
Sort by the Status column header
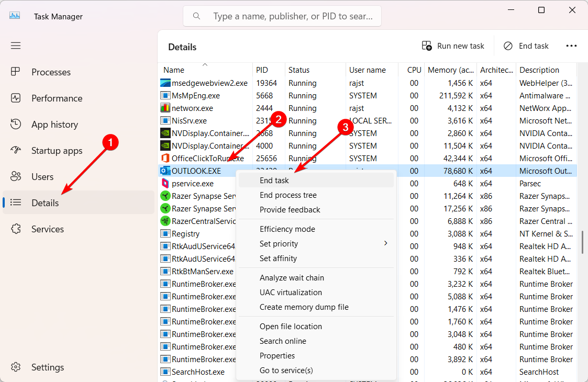point(315,70)
